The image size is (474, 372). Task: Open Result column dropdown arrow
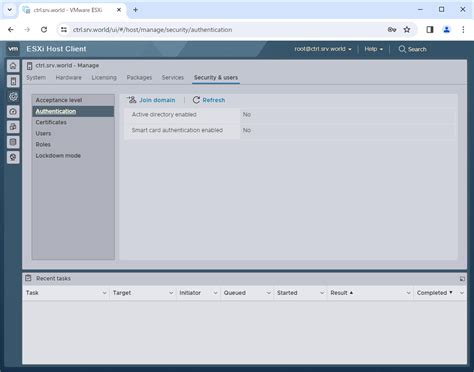pyautogui.click(x=408, y=293)
